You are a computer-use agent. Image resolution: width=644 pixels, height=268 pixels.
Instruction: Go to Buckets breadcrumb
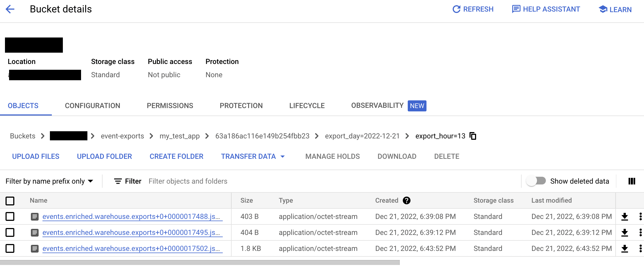[23, 136]
